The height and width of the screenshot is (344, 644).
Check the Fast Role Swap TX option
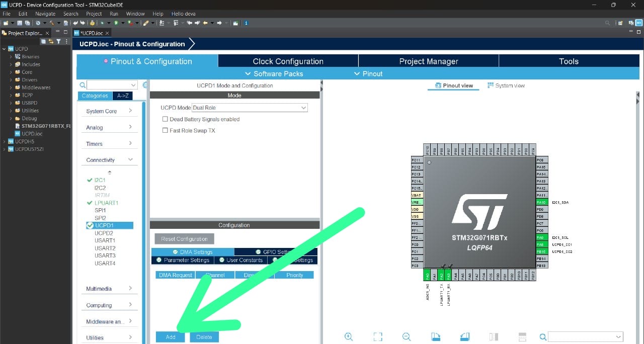165,130
